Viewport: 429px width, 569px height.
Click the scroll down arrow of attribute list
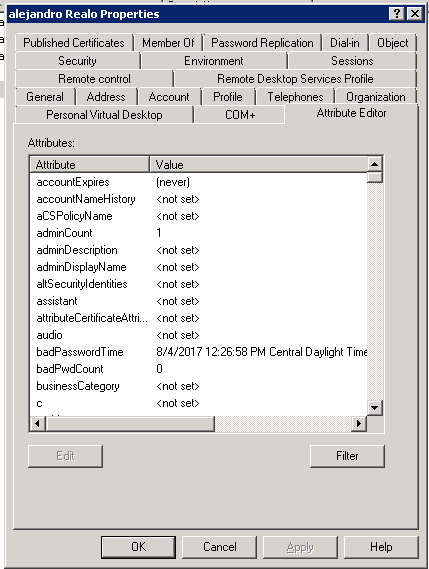click(x=374, y=408)
